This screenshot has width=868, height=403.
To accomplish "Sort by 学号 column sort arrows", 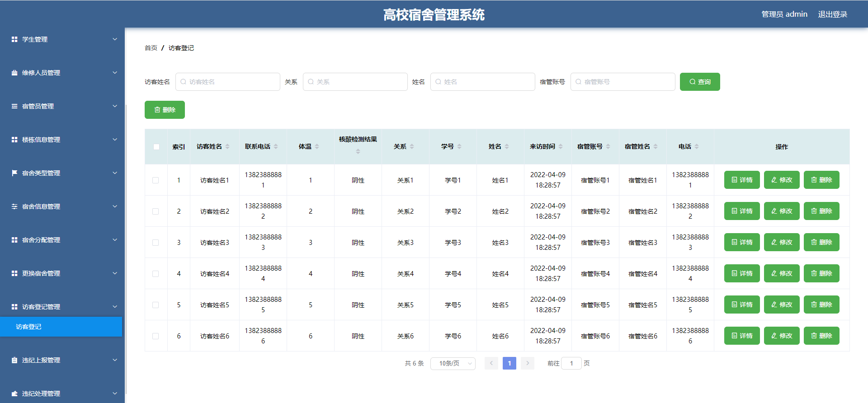I will point(459,146).
